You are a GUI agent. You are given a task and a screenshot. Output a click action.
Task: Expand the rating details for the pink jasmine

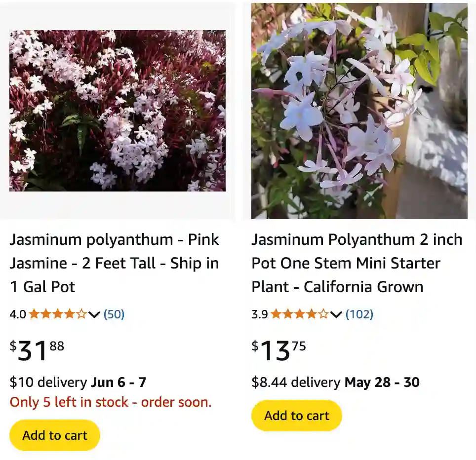tap(94, 314)
